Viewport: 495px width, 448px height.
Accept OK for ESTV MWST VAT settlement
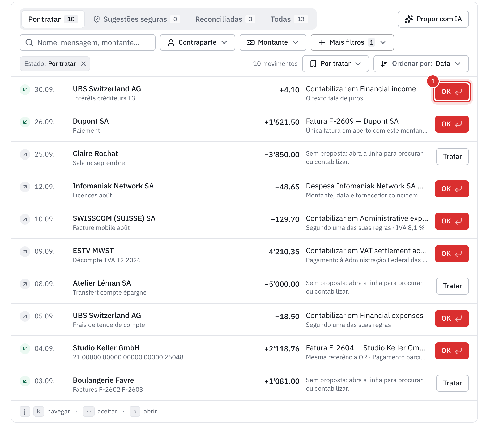tap(452, 254)
